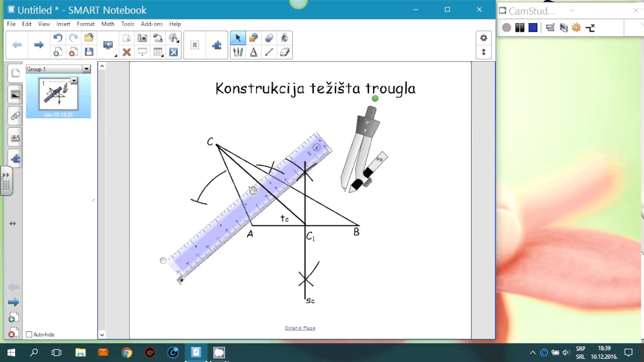Open the Gallery tab
This screenshot has width=644, height=362.
[x=15, y=95]
